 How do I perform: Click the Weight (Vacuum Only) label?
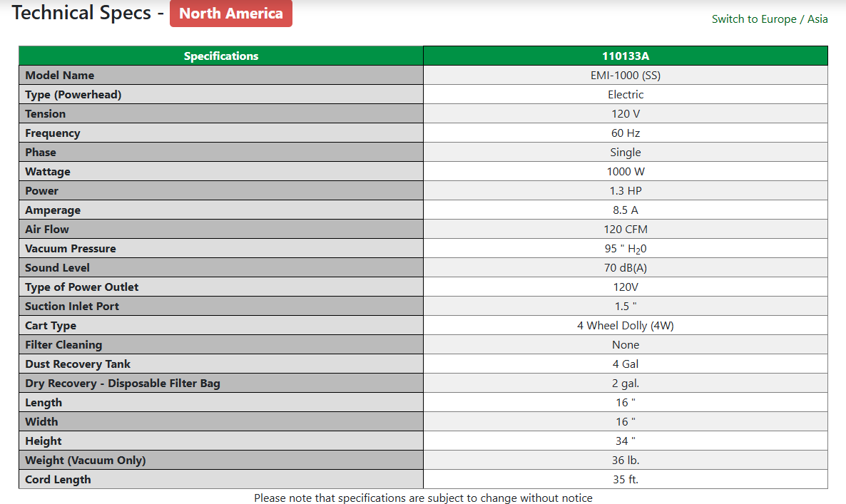(x=86, y=461)
